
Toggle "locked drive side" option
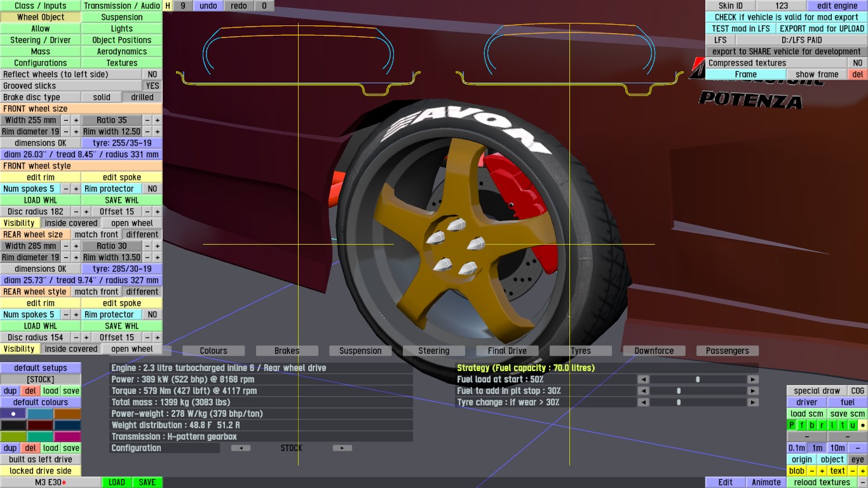[x=41, y=471]
